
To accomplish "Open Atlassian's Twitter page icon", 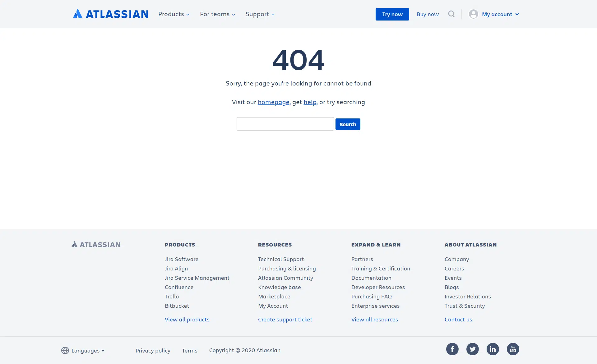I will (x=472, y=349).
